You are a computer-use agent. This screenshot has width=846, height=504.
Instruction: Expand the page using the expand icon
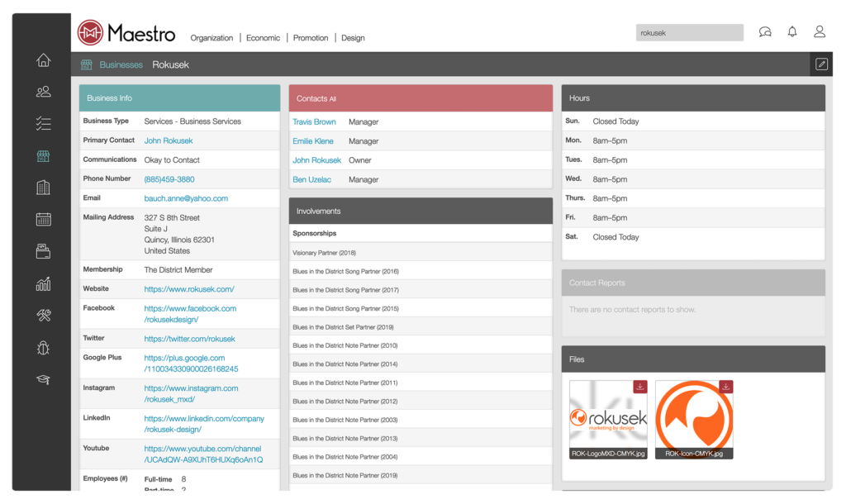tap(820, 63)
